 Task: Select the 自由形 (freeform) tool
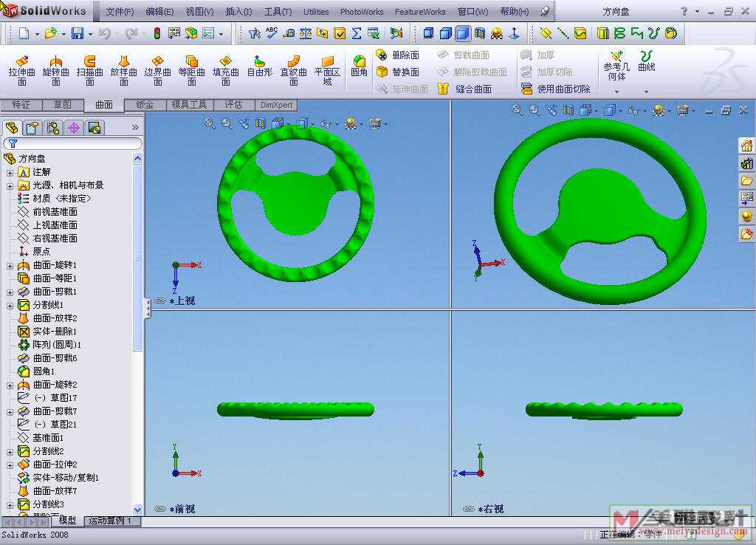click(x=259, y=66)
